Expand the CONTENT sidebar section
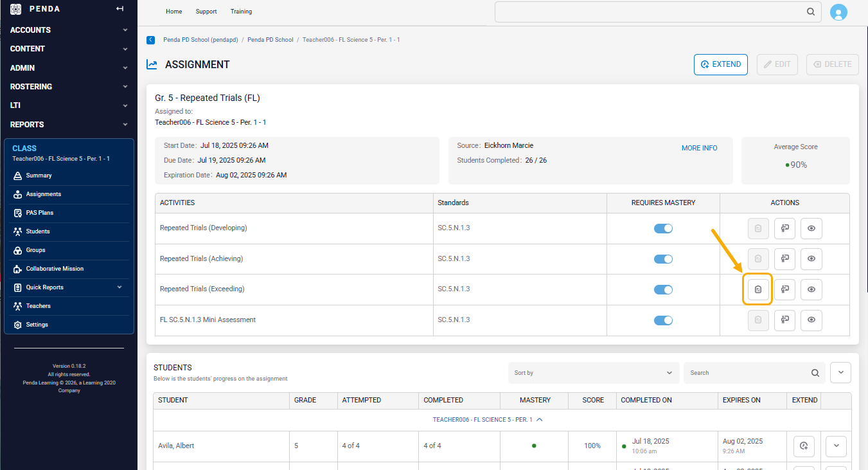Screen dimensions: 868x470 coord(69,49)
